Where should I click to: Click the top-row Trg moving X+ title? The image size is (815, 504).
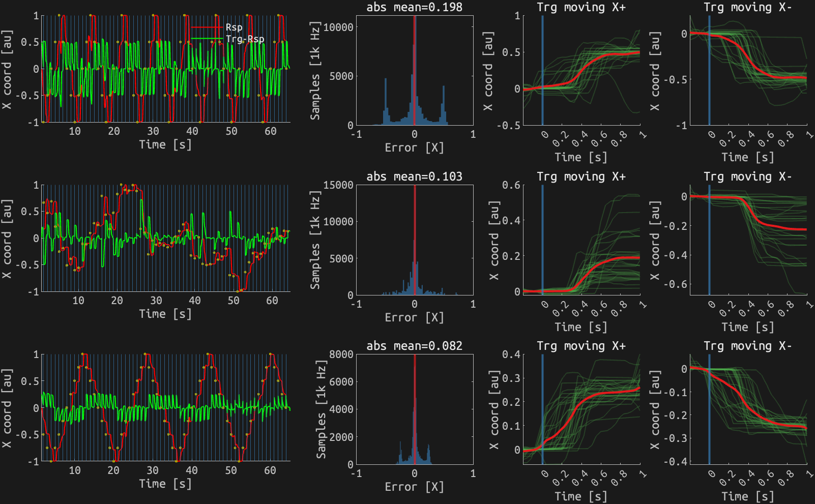click(582, 8)
